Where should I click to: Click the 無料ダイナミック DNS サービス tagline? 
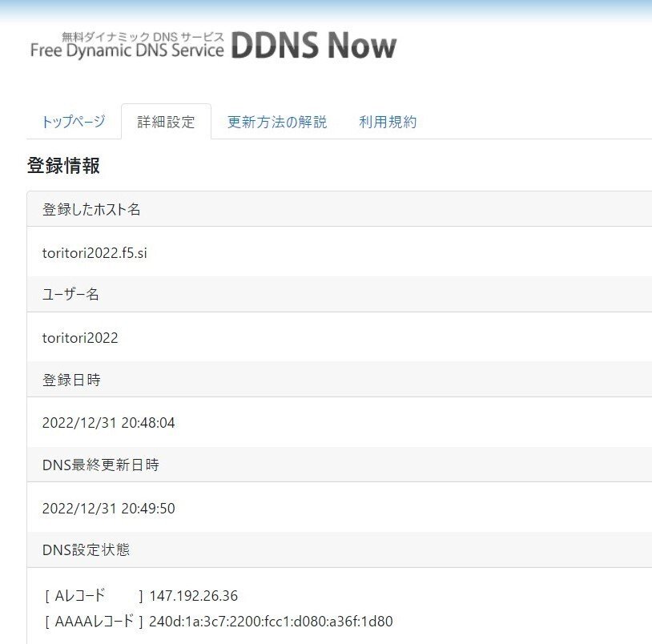143,37
